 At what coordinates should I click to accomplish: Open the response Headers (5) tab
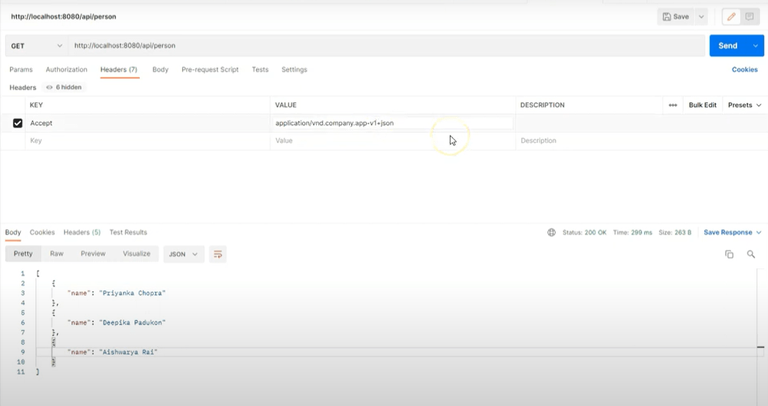click(82, 232)
